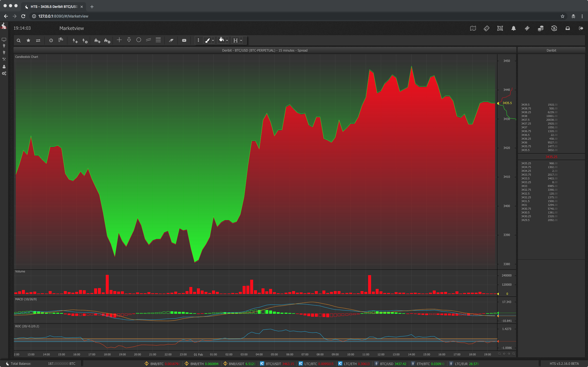The height and width of the screenshot is (367, 588).
Task: Click the YouTube video icon in toolbar
Action: pyautogui.click(x=184, y=41)
